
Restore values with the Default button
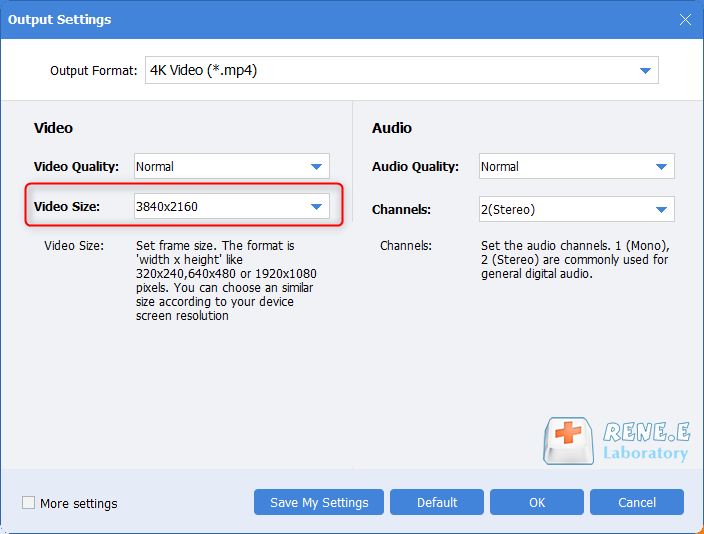pos(437,502)
